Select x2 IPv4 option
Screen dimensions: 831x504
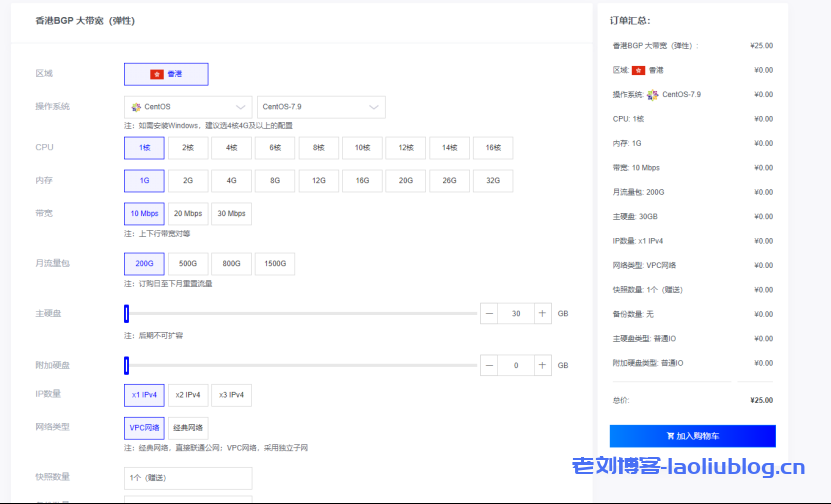tap(188, 395)
